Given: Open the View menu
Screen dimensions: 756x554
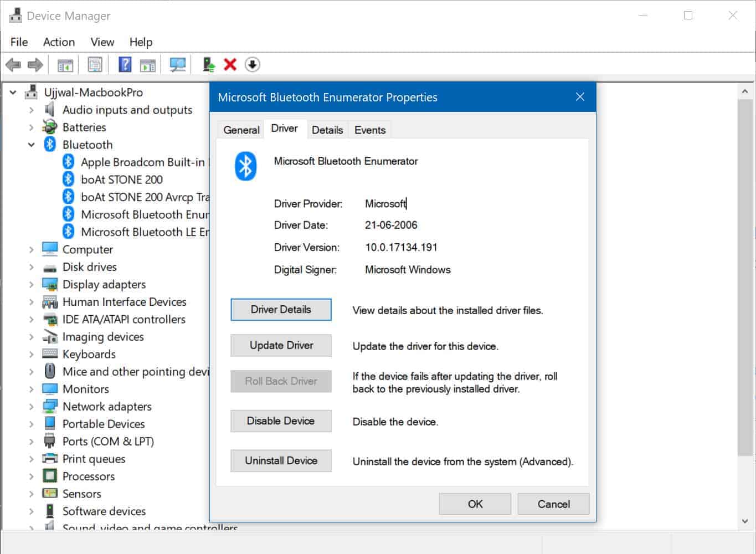Looking at the screenshot, I should tap(102, 42).
